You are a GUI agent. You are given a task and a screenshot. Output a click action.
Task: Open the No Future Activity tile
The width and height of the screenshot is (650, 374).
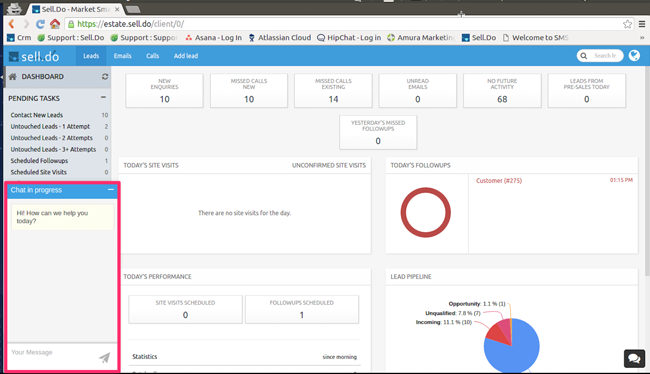tap(502, 91)
